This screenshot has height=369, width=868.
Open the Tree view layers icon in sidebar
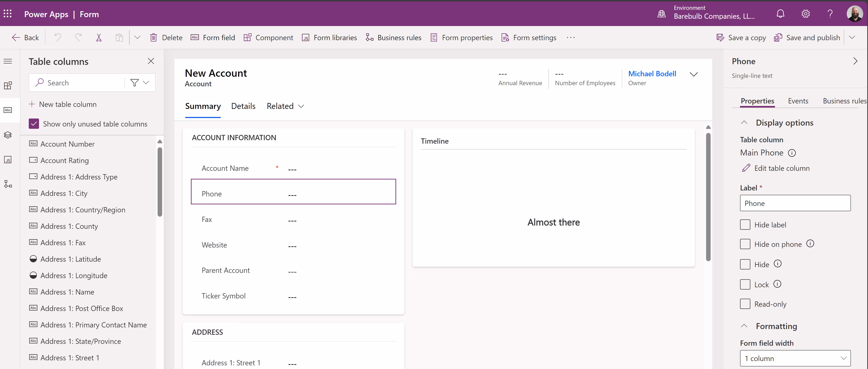(8, 135)
